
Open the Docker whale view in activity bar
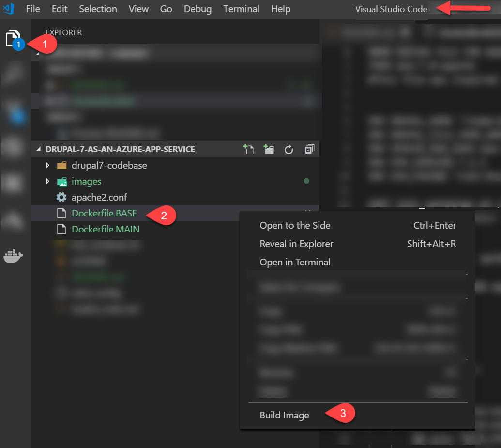(x=13, y=256)
